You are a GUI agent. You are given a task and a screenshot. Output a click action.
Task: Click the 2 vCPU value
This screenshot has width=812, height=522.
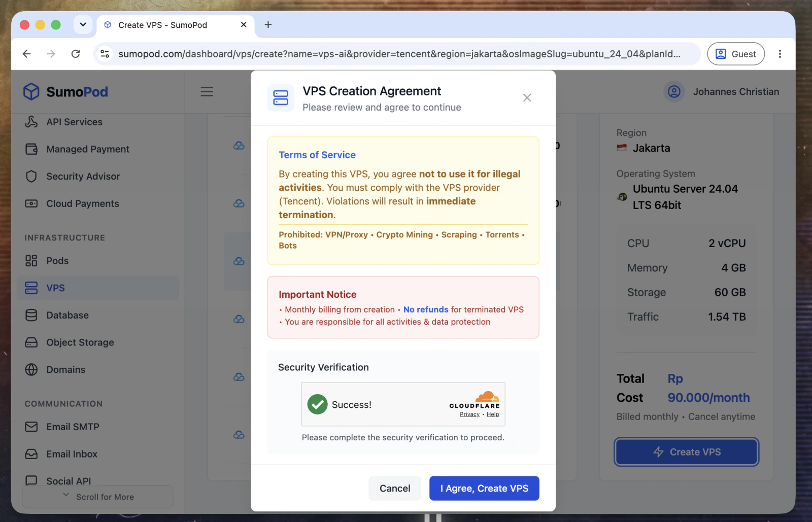pos(727,243)
